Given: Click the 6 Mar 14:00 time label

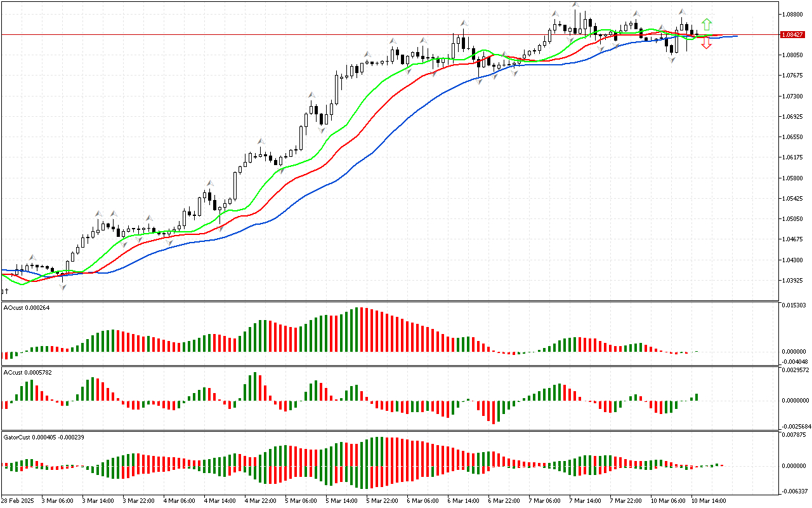Looking at the screenshot, I should point(464,501).
